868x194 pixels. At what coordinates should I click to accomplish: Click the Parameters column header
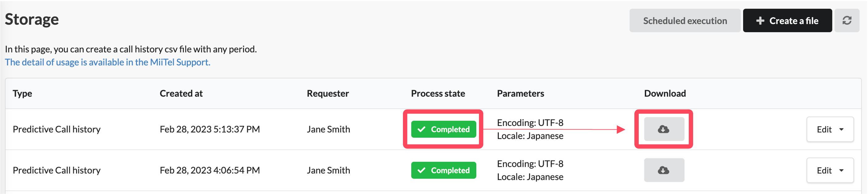[x=520, y=93]
